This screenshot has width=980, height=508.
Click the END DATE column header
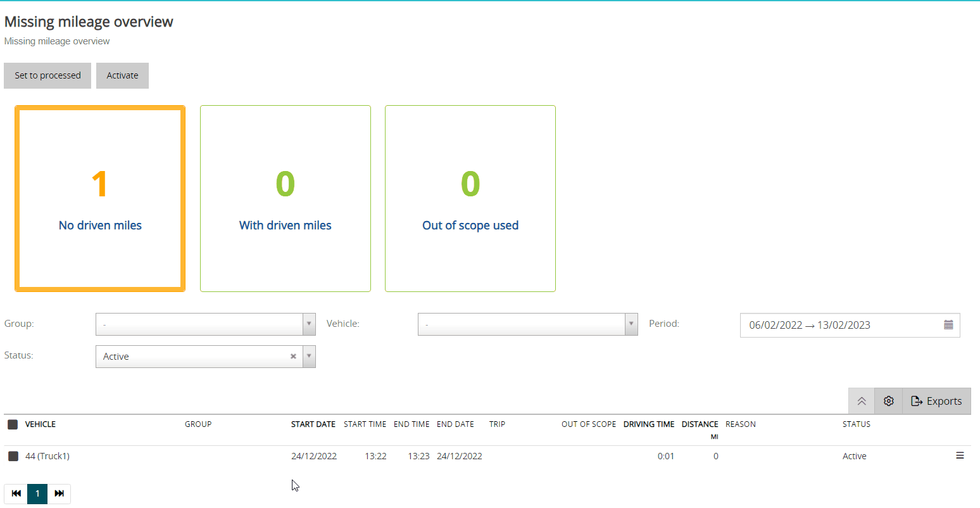click(x=455, y=424)
